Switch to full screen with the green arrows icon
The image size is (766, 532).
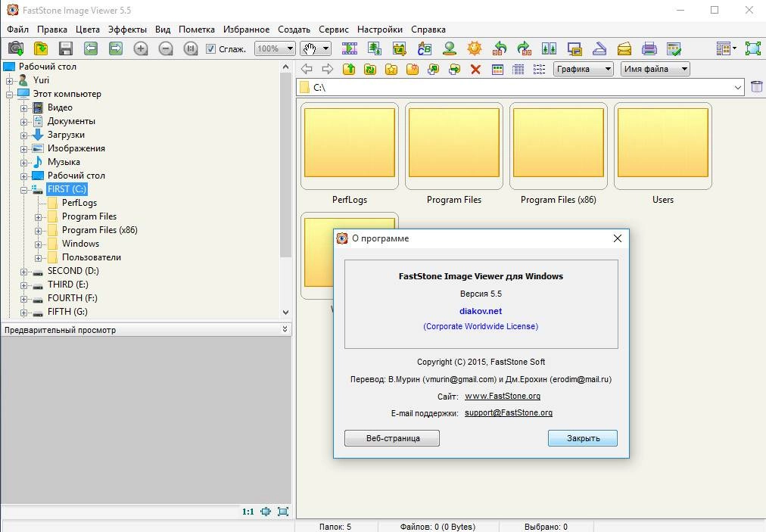pyautogui.click(x=753, y=48)
